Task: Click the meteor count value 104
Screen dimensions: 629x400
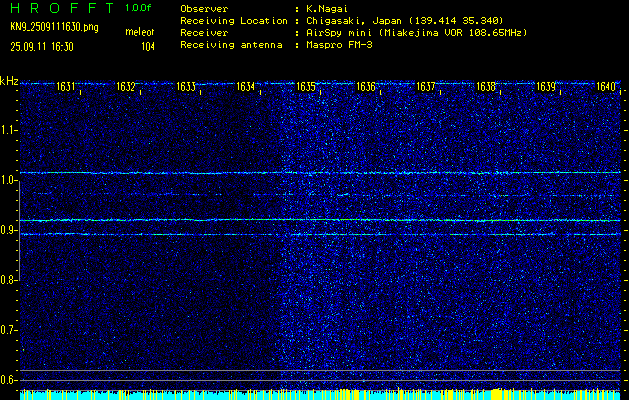Action: click(x=148, y=47)
